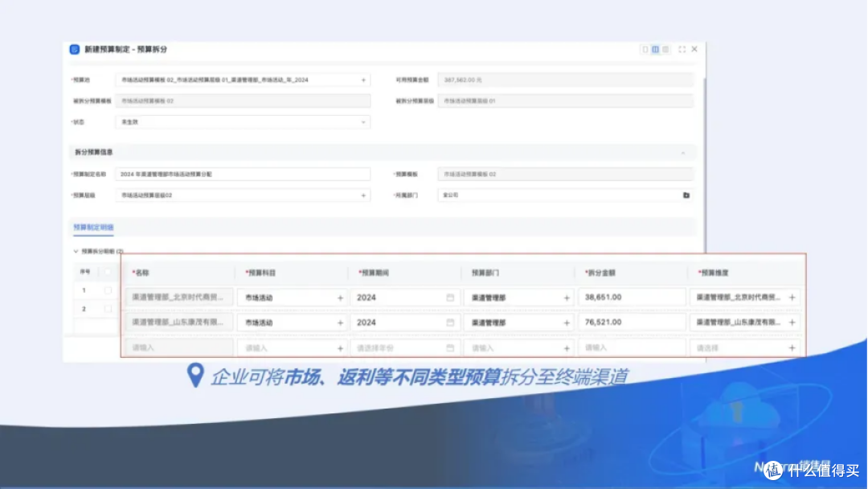Select the three-column layout icon in title bar
Image resolution: width=868 pixels, height=489 pixels.
pyautogui.click(x=666, y=49)
